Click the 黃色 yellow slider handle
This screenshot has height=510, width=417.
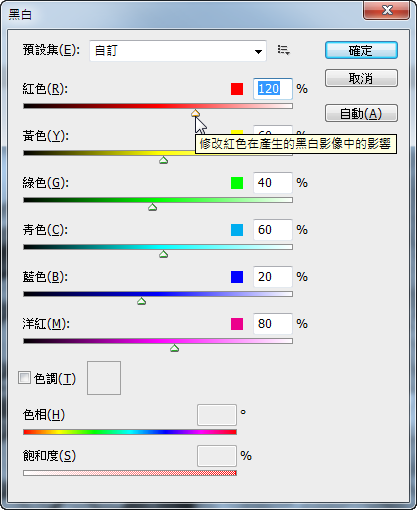point(163,160)
